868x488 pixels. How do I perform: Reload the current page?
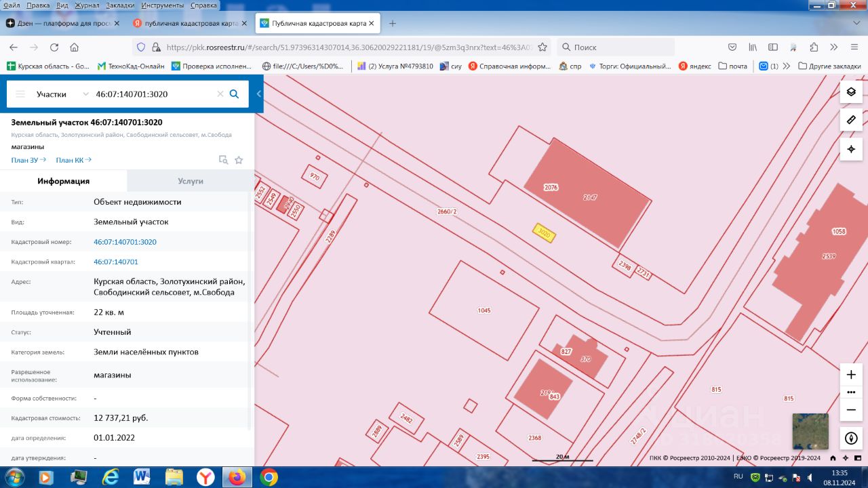54,47
